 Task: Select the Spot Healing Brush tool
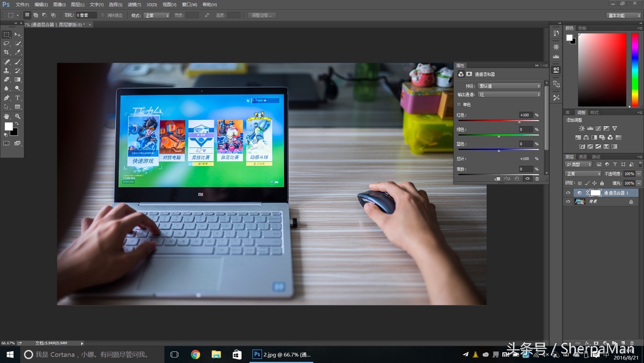(7, 62)
